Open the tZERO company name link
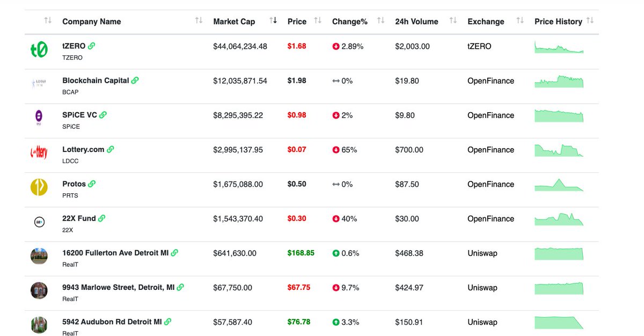644x336 pixels. pos(74,46)
